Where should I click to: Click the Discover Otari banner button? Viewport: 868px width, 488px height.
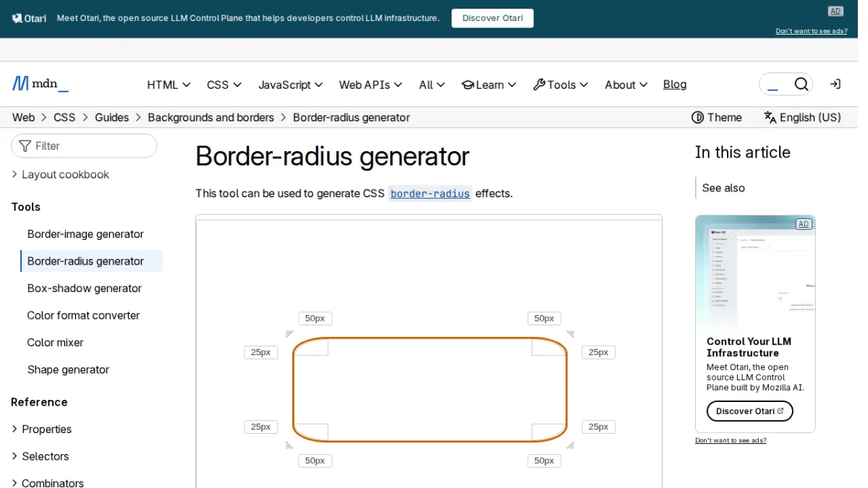pos(492,18)
